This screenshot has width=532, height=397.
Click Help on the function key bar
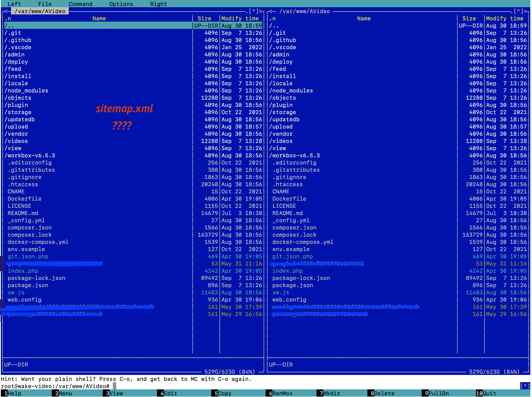click(x=14, y=393)
